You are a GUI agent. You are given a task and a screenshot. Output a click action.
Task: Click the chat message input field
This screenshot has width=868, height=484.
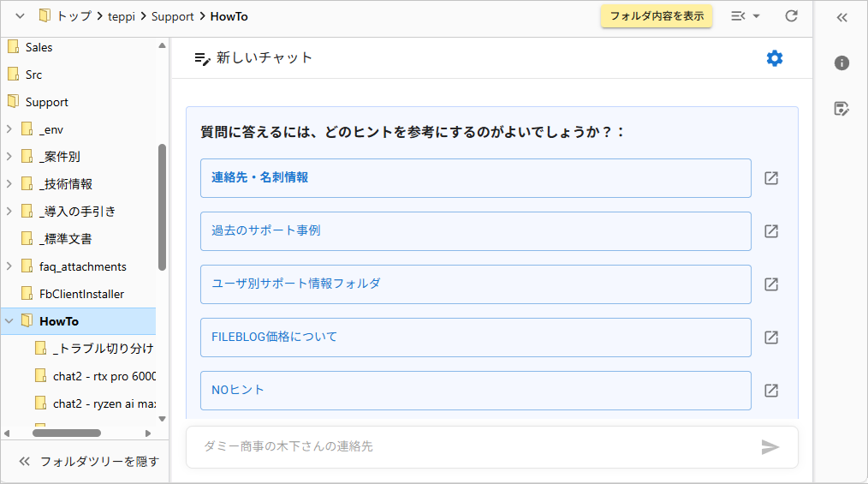(x=471, y=446)
